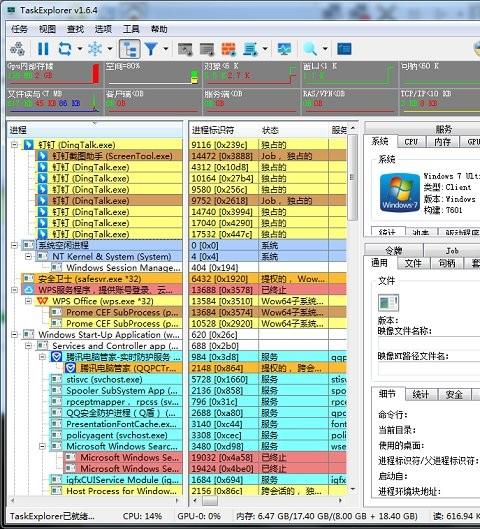Screen dimensions: 480x529
Task: Click the 钉钉截图助手 ScreenTool.exe icon
Action: pos(42,156)
